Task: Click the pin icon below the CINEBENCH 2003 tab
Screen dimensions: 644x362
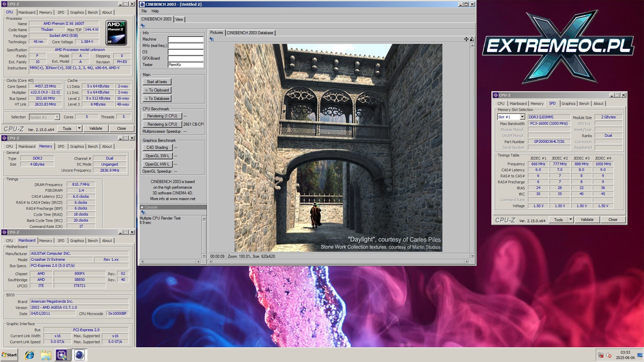Action: click(143, 26)
